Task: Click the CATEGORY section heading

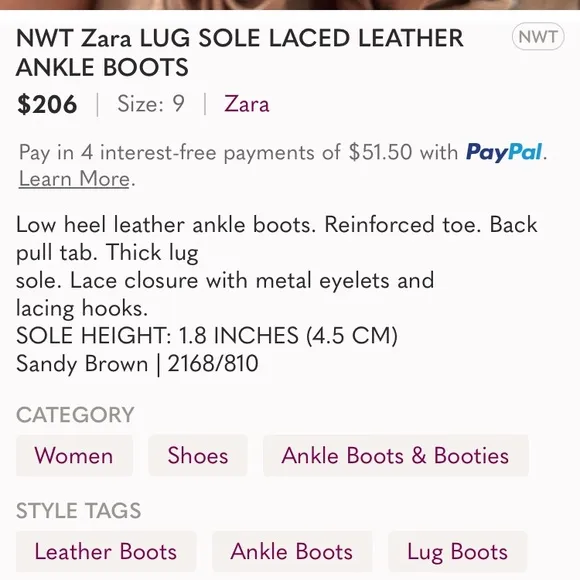Action: pos(75,415)
